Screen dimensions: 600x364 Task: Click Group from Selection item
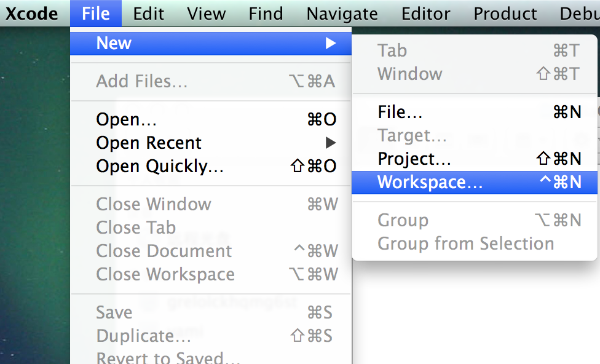[x=475, y=244]
